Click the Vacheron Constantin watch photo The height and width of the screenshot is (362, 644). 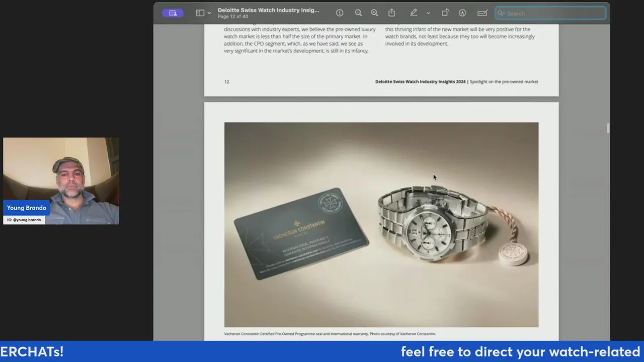381,225
